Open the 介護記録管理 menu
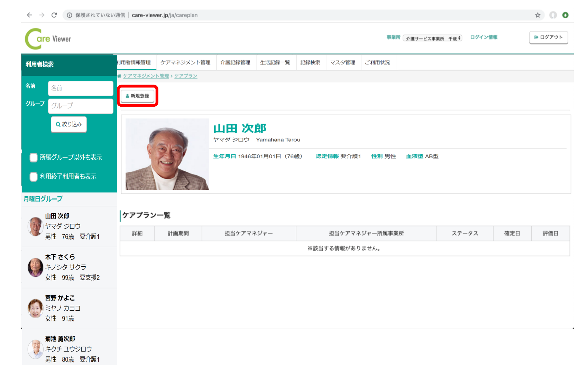 point(235,62)
